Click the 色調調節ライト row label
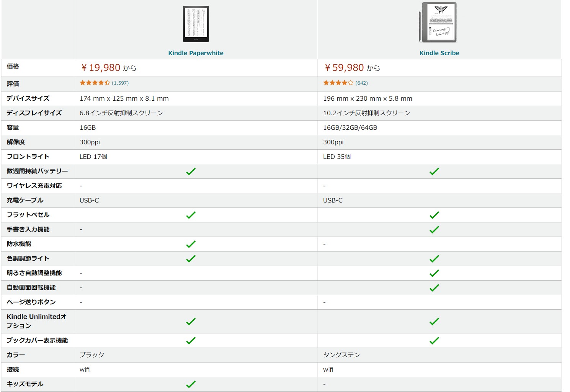 click(x=28, y=258)
